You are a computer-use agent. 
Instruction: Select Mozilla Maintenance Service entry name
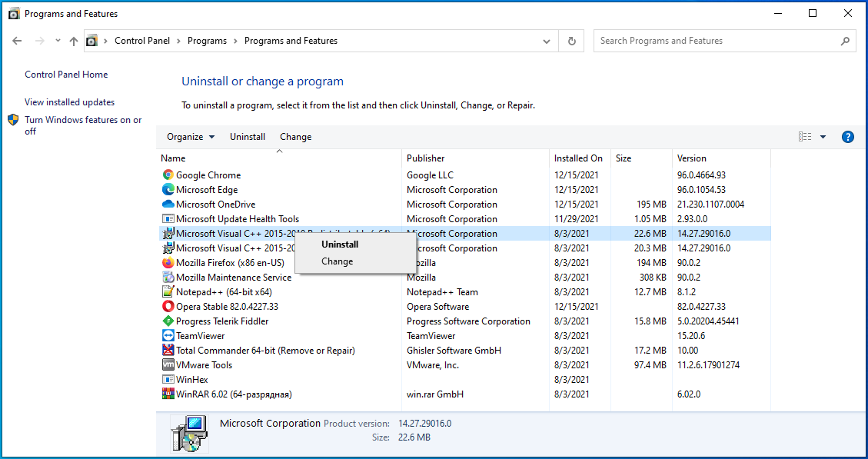point(234,278)
